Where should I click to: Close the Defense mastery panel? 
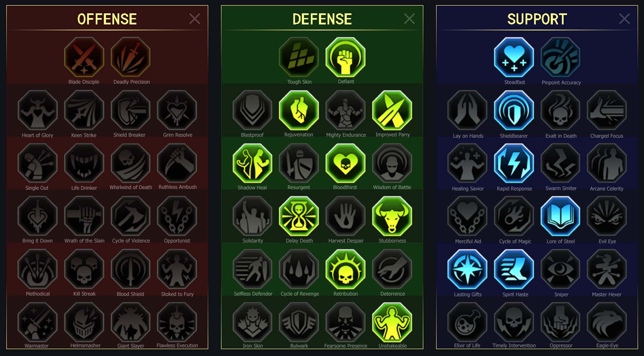[x=409, y=19]
